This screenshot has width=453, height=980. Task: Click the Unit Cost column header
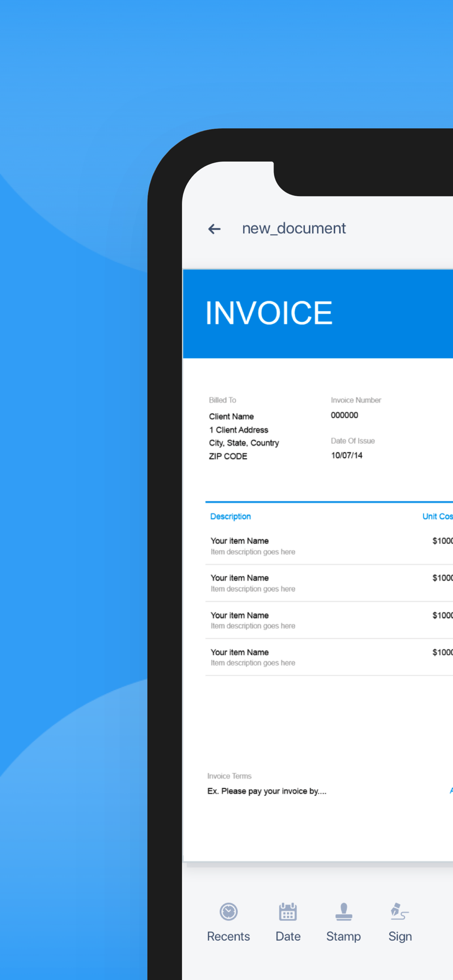pos(437,516)
